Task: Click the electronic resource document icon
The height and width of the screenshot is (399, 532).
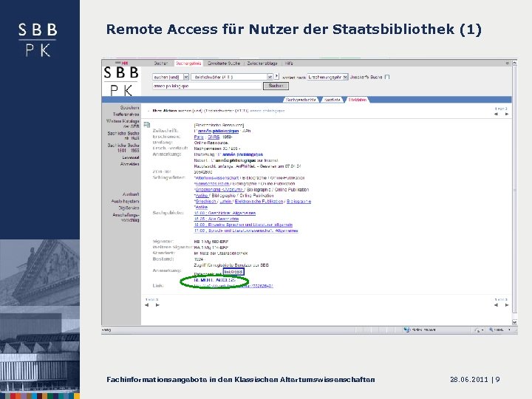Action: tap(147, 125)
